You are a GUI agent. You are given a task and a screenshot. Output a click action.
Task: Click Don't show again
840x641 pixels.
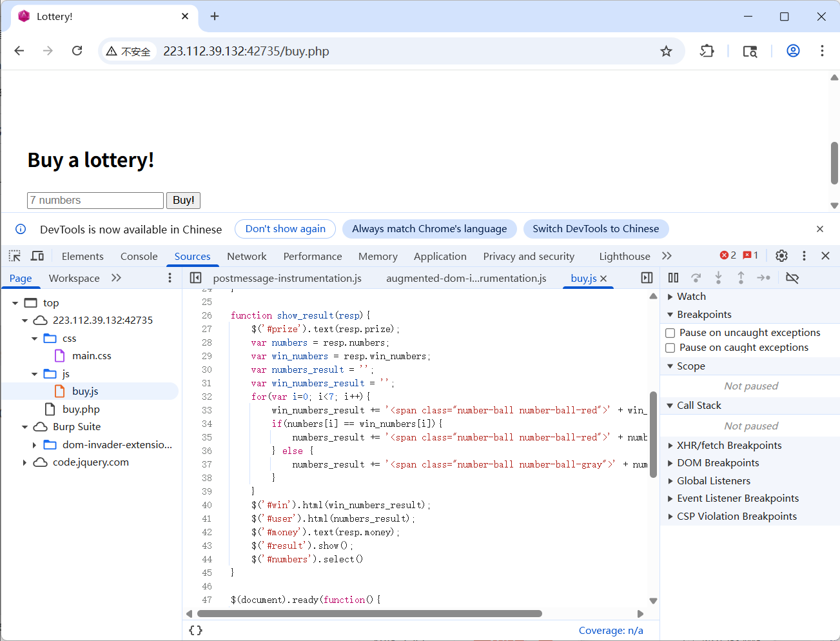pos(286,229)
